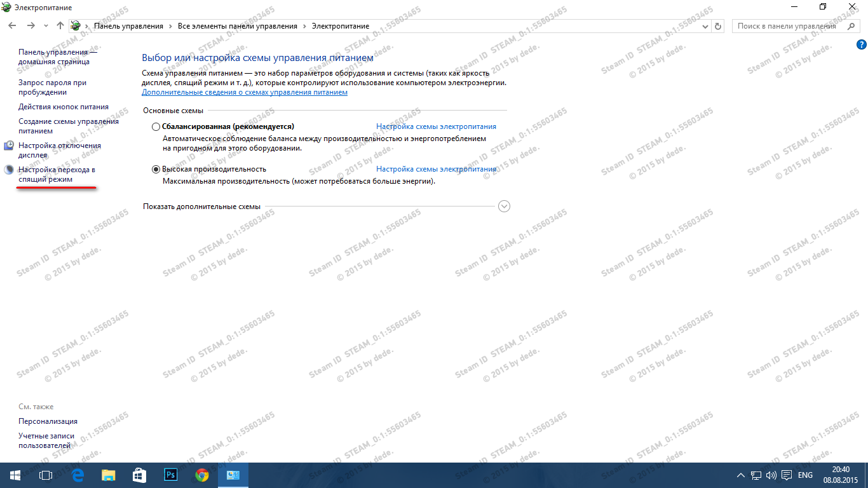This screenshot has width=868, height=488.
Task: Open 'Учетные записи пользователей' link
Action: tap(46, 440)
